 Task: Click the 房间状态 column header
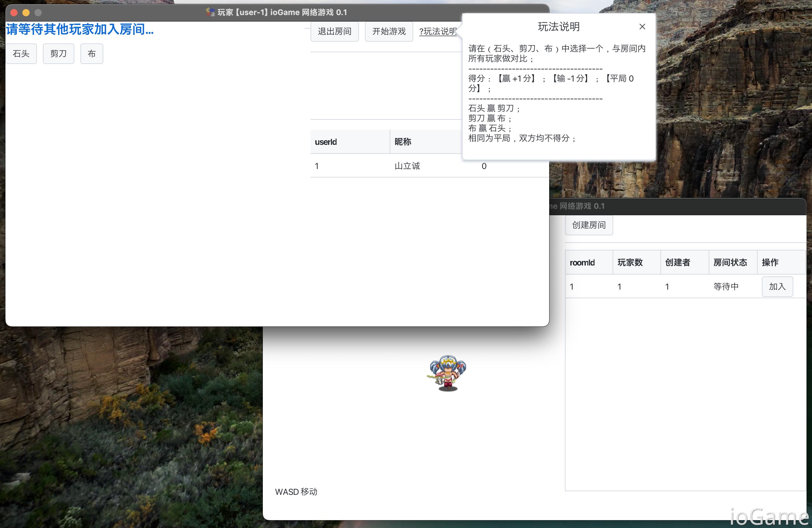coord(730,262)
